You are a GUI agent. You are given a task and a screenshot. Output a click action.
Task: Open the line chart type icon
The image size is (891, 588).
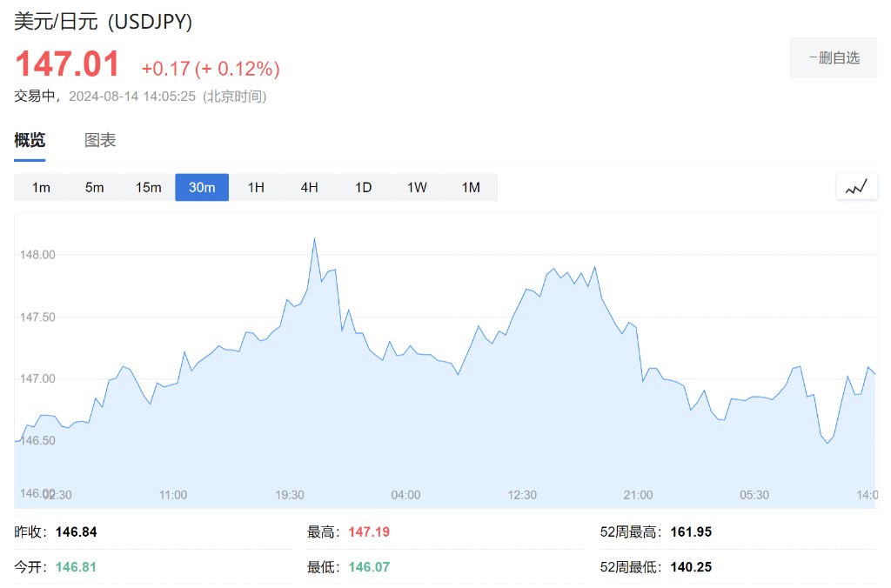click(856, 187)
